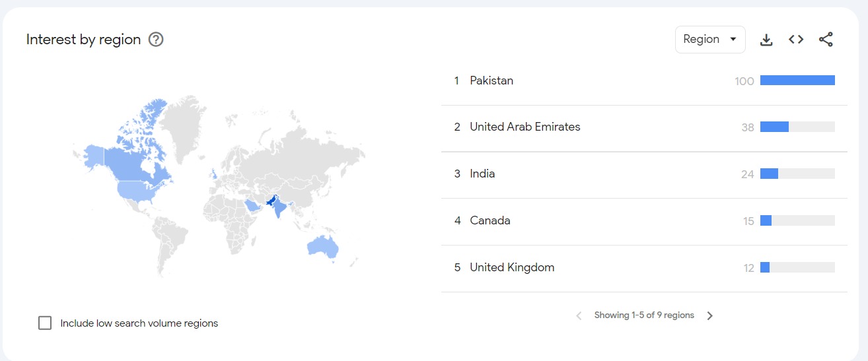Screen dimensions: 868x361
Task: Download the region data as CSV
Action: coord(766,40)
